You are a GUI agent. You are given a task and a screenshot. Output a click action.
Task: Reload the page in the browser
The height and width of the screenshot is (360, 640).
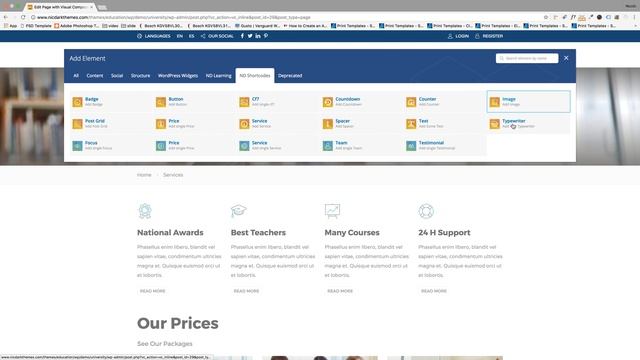coord(23,17)
